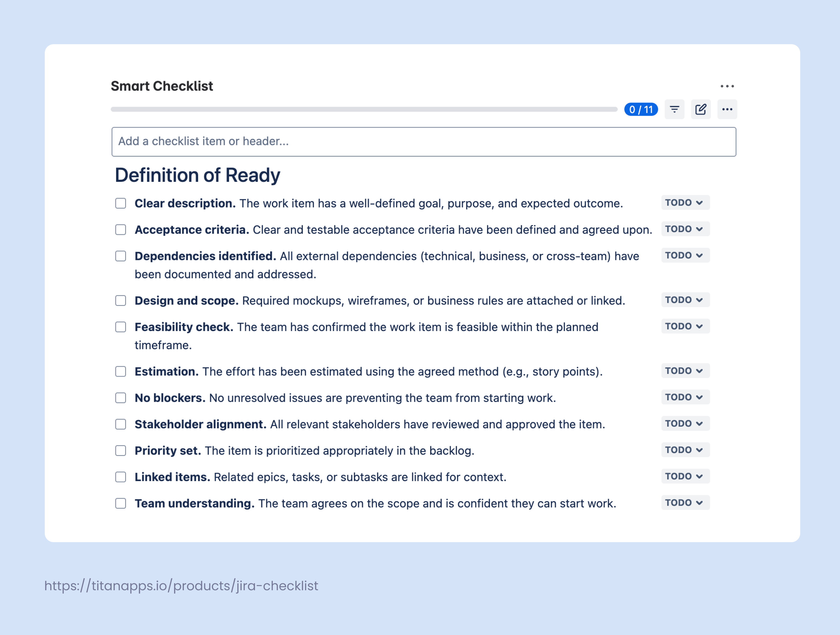Check the Clear description checklist item

(120, 203)
